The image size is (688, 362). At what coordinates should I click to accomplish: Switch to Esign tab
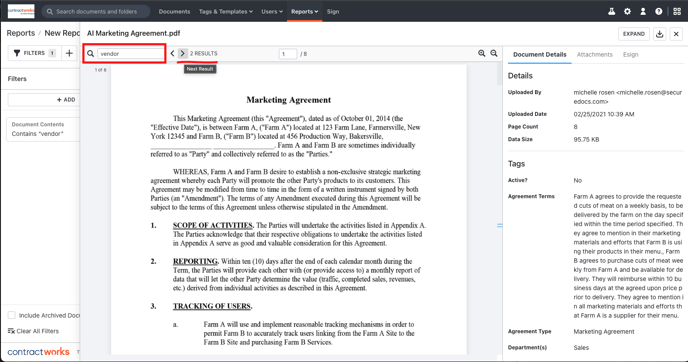point(631,54)
